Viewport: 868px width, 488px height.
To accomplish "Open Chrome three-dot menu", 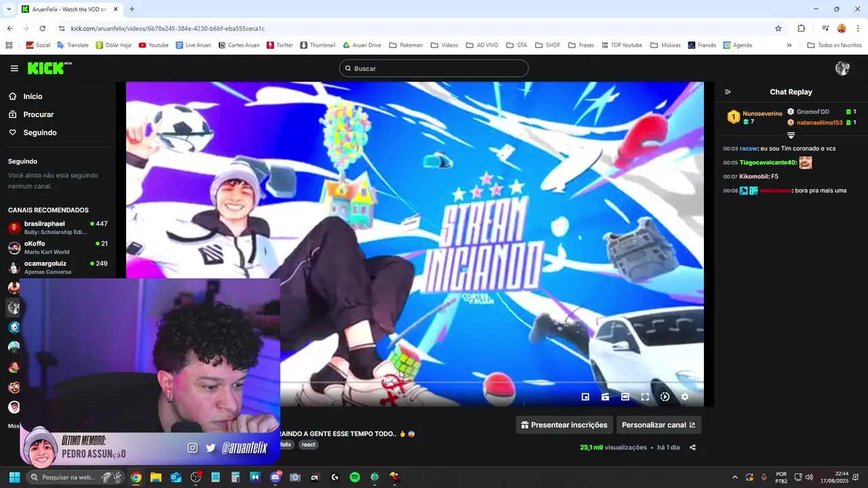I will pyautogui.click(x=859, y=28).
